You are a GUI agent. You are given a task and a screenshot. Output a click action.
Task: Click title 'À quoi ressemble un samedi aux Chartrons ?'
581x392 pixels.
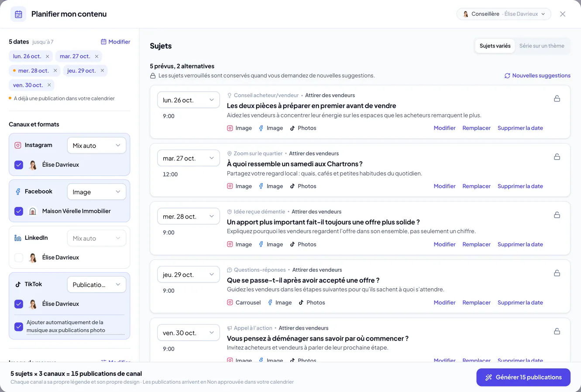click(295, 164)
